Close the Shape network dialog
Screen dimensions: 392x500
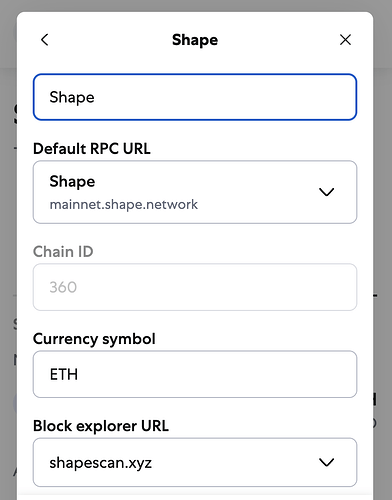[345, 40]
